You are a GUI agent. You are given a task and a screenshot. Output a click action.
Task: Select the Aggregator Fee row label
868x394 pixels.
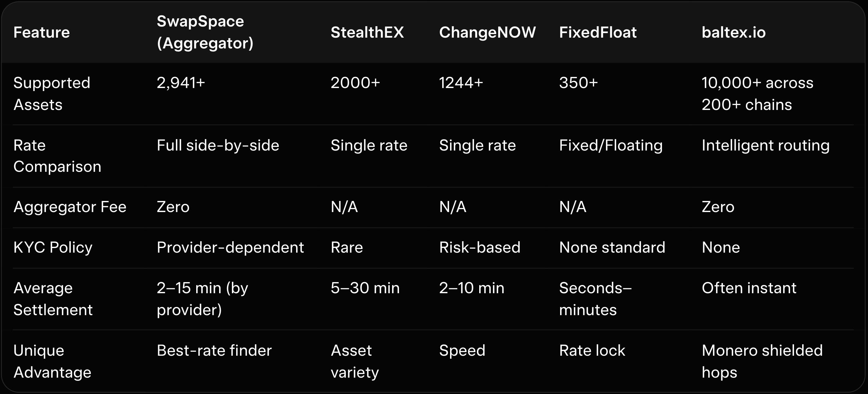tap(70, 207)
